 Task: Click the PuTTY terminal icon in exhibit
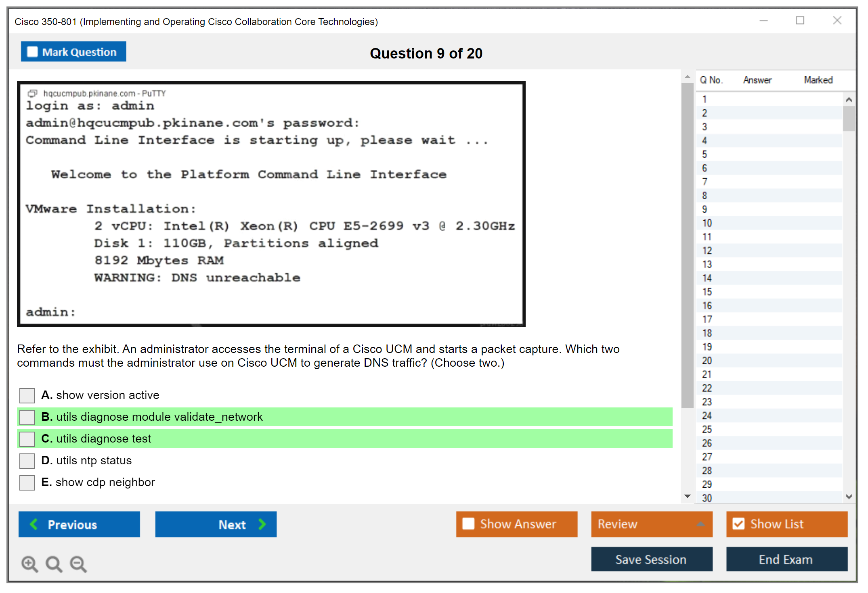pyautogui.click(x=32, y=94)
